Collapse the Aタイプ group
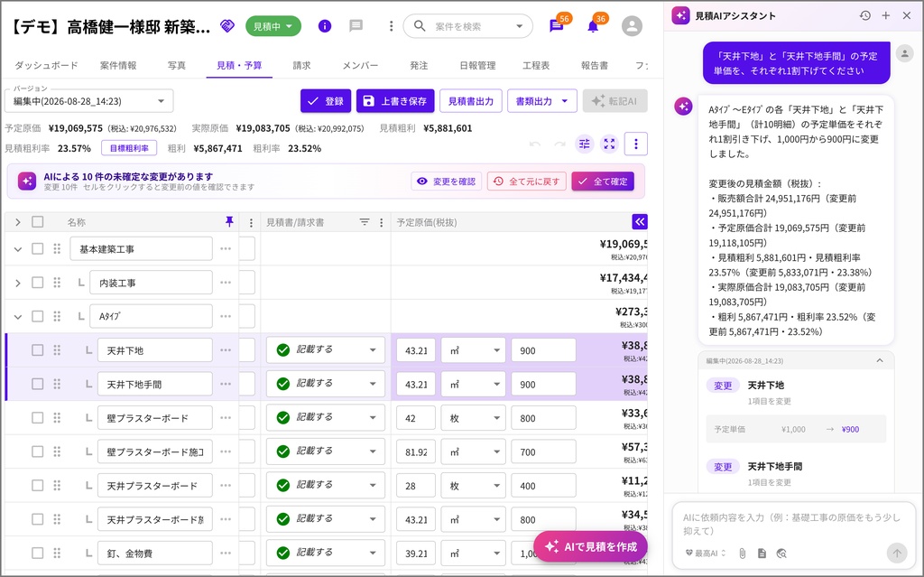This screenshot has width=924, height=577. pos(18,317)
